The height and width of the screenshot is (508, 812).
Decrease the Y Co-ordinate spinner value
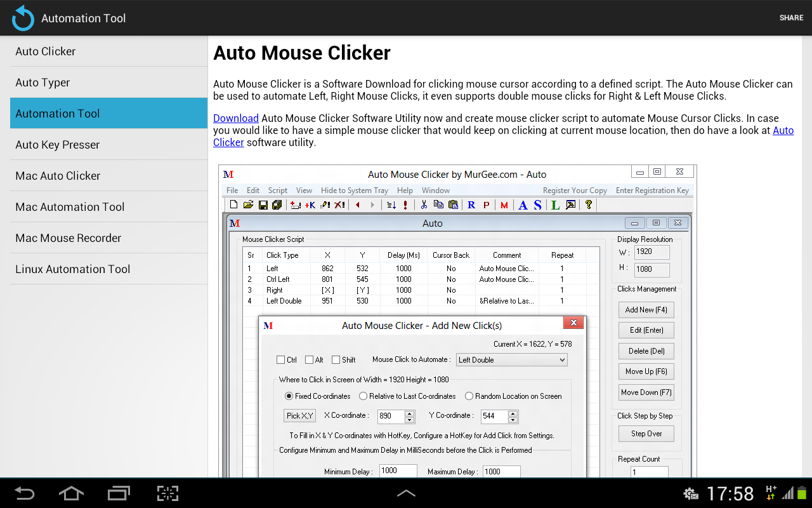tap(513, 420)
